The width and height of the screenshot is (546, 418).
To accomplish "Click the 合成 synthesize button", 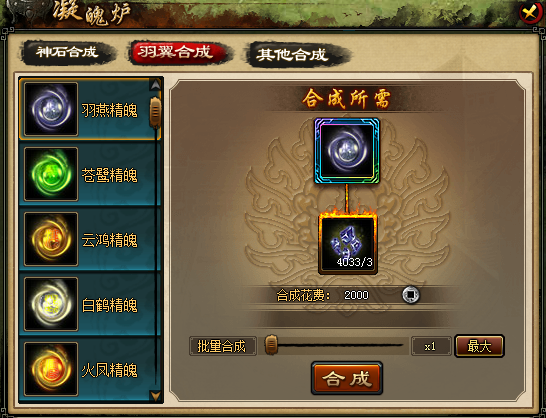I will pyautogui.click(x=347, y=378).
